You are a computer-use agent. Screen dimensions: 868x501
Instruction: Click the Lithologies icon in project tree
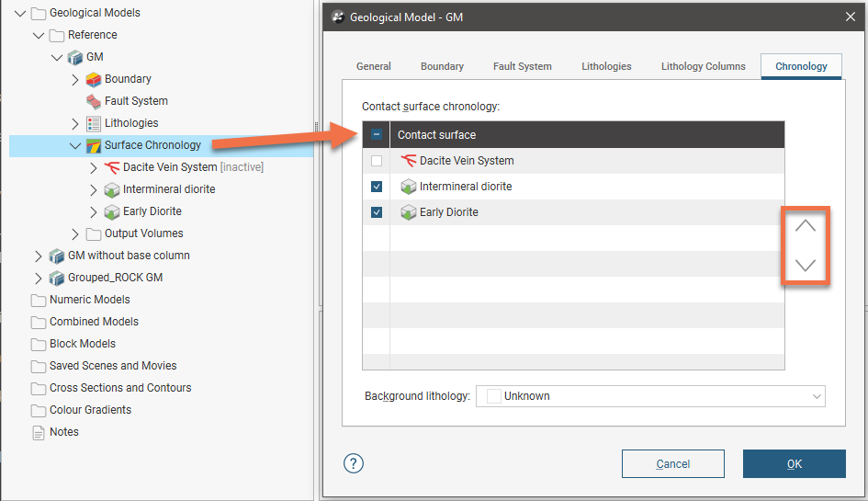94,123
